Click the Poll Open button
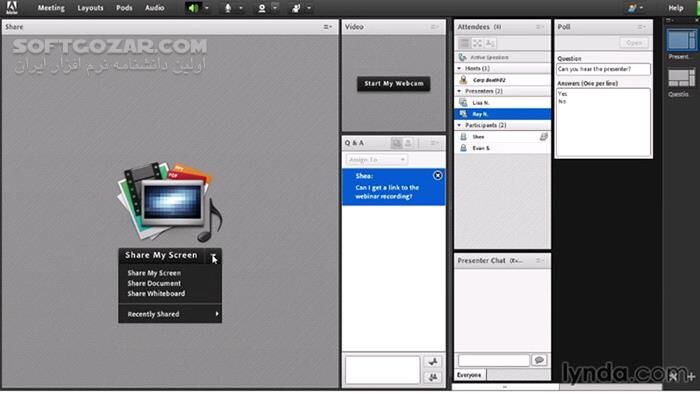 (634, 43)
